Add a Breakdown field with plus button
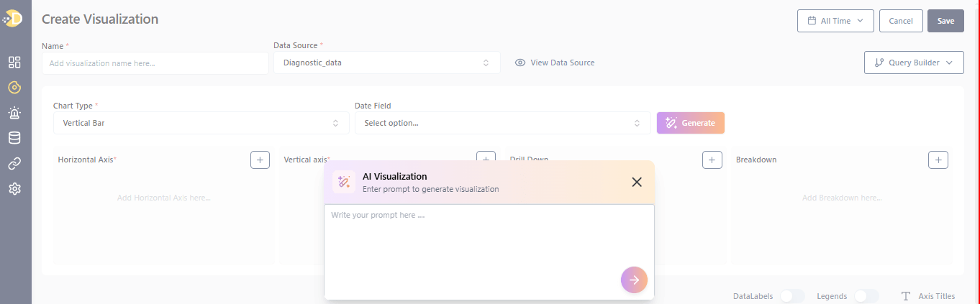 point(938,160)
